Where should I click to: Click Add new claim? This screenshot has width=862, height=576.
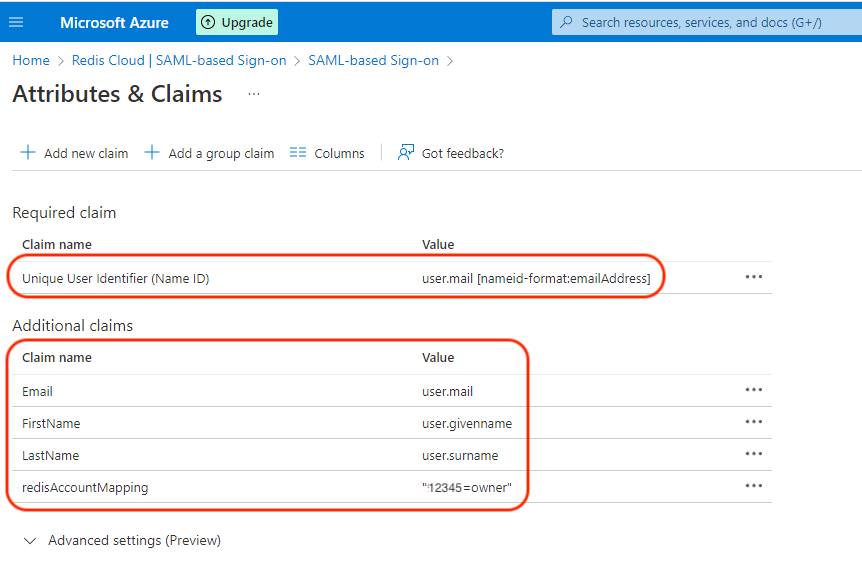tap(75, 153)
